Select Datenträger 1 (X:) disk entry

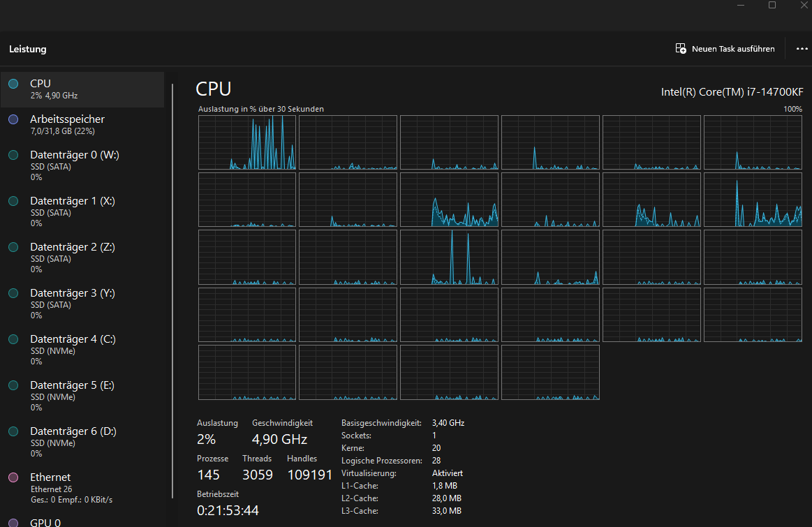(x=82, y=211)
